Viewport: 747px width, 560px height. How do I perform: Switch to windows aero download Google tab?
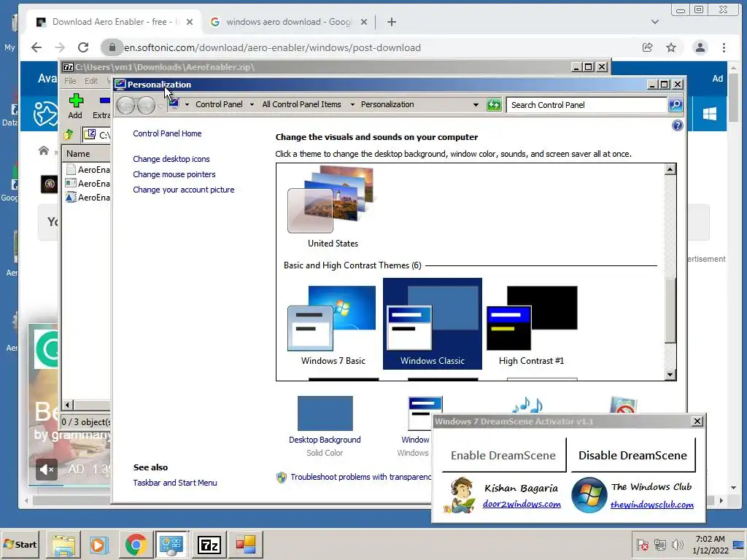287,22
